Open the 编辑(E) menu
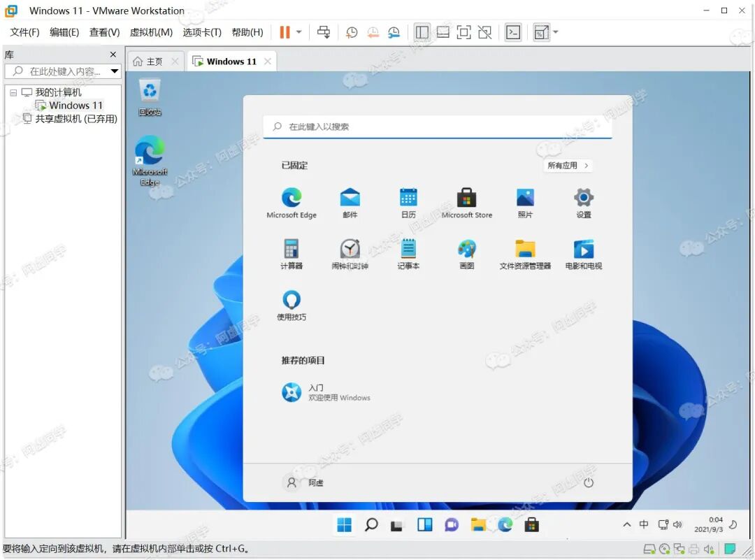This screenshot has height=560, width=755. click(x=64, y=32)
